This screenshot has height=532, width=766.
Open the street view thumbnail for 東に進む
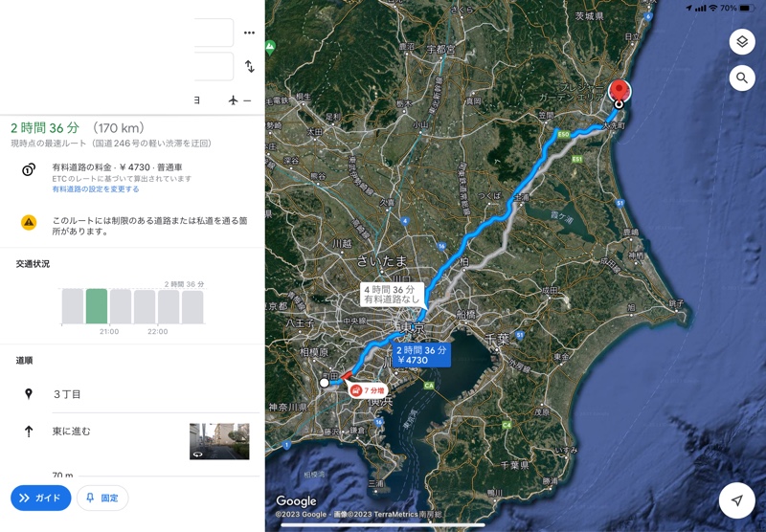pyautogui.click(x=219, y=441)
